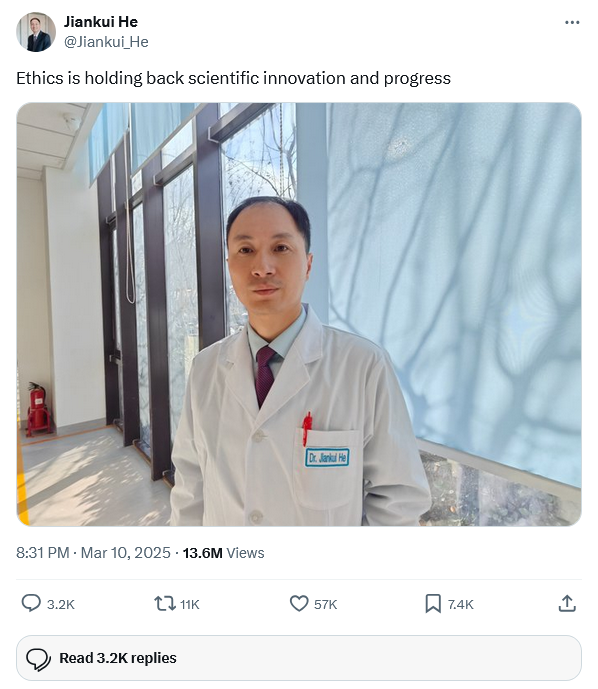598x689 pixels.
Task: Open the share upload icon
Action: coord(567,603)
